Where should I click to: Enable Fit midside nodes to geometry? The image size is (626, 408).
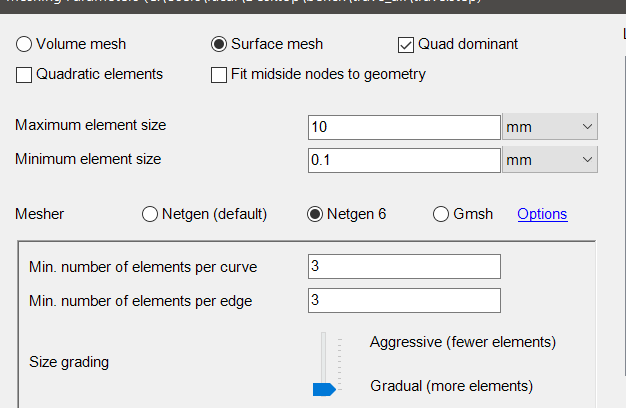[x=219, y=75]
